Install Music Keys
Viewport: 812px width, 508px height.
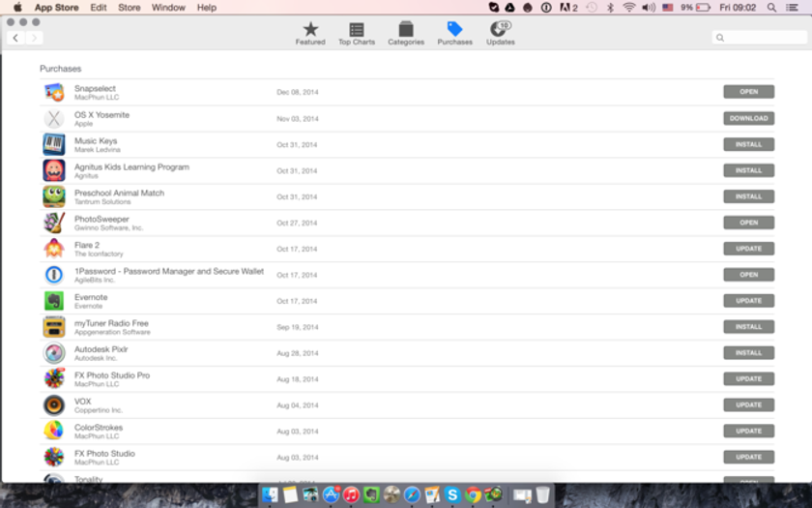click(748, 144)
